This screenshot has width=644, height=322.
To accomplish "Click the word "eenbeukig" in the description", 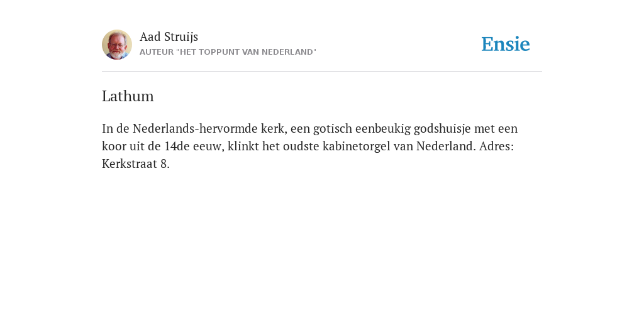I will 383,129.
